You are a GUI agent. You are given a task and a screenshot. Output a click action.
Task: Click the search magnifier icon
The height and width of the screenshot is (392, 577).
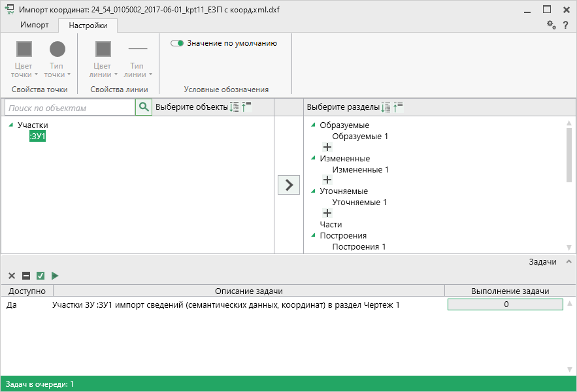(144, 108)
